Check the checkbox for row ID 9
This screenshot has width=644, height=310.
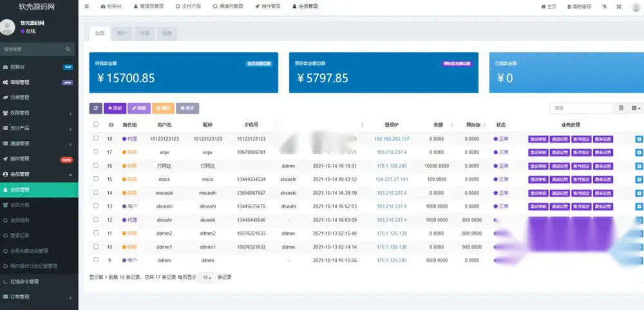96,260
